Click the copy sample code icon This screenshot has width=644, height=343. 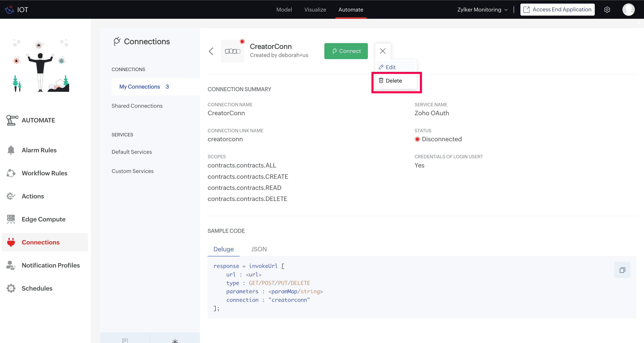coord(622,270)
